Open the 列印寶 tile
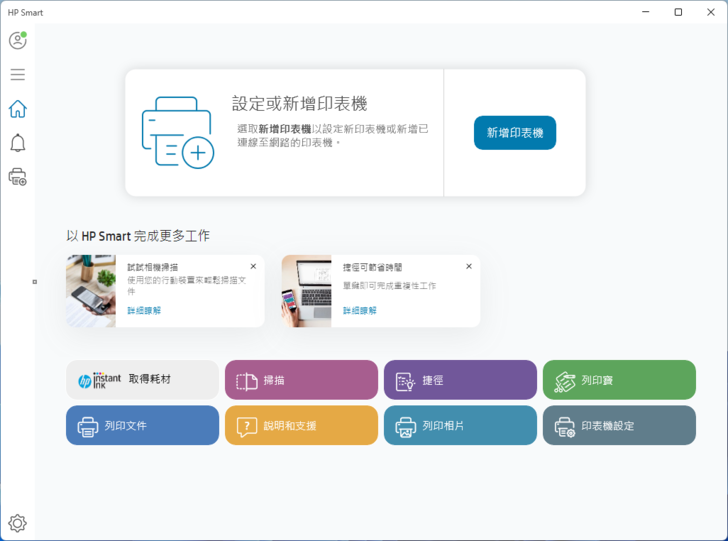 pyautogui.click(x=619, y=380)
